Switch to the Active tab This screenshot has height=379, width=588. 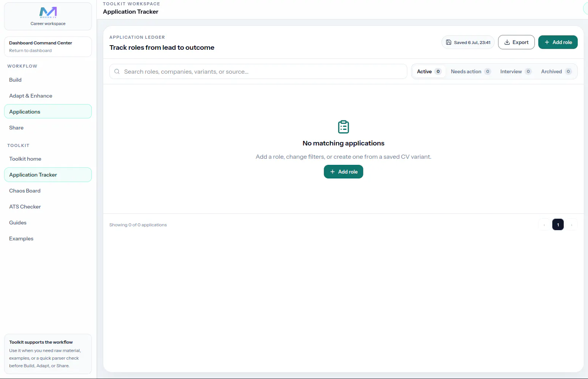tap(429, 71)
